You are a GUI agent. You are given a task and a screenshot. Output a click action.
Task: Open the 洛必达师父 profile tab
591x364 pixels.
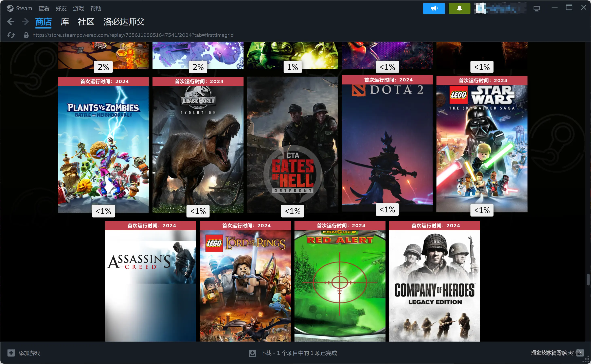tap(124, 22)
